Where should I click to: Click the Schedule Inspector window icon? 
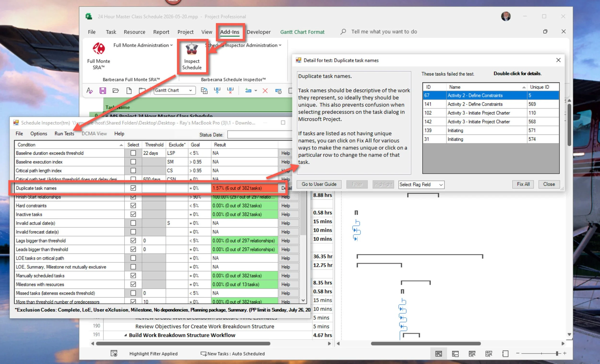coord(16,123)
